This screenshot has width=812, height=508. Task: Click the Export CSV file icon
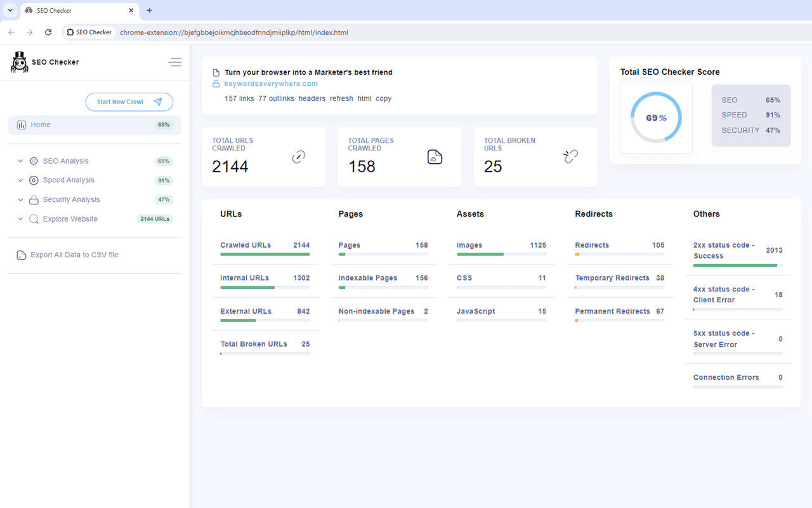tap(22, 255)
